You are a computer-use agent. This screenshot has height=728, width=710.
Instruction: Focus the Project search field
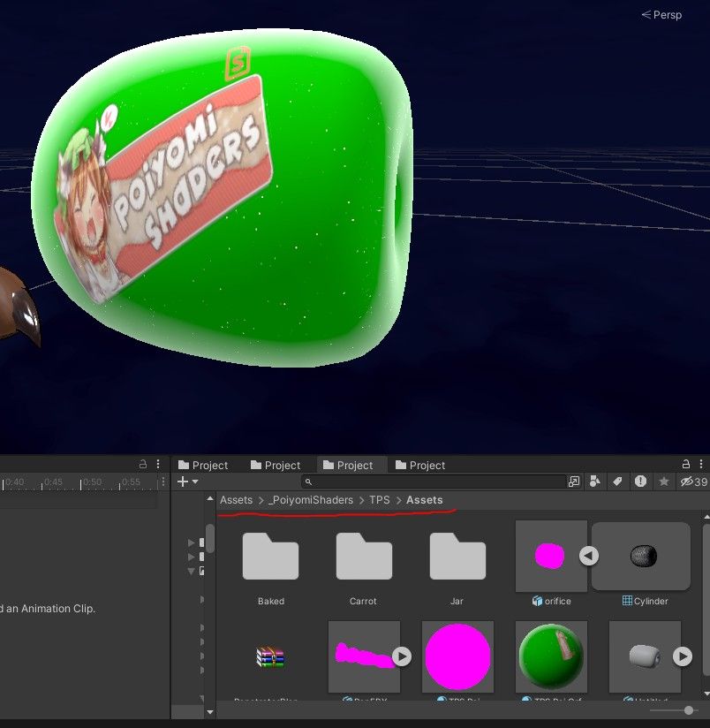tap(434, 482)
